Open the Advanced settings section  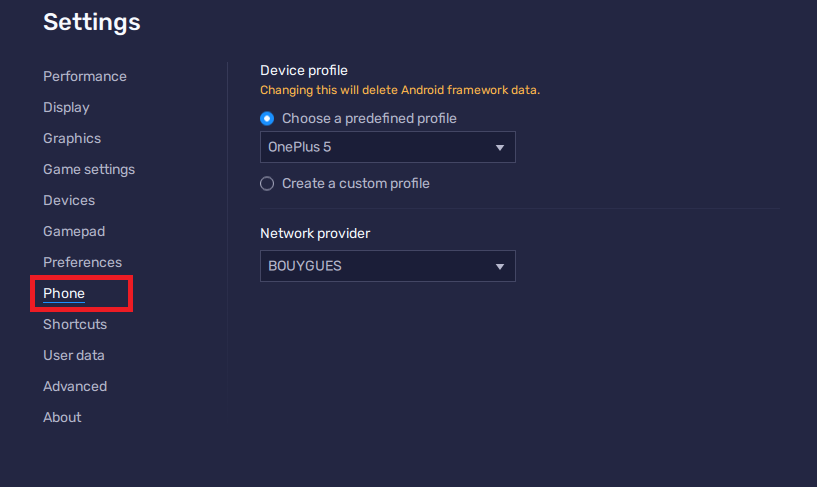coord(75,386)
